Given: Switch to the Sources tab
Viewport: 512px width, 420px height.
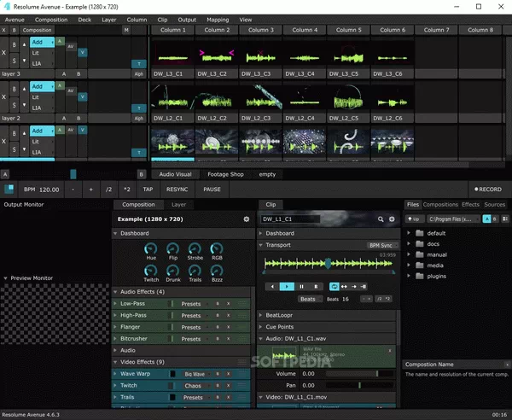Looking at the screenshot, I should pyautogui.click(x=495, y=205).
